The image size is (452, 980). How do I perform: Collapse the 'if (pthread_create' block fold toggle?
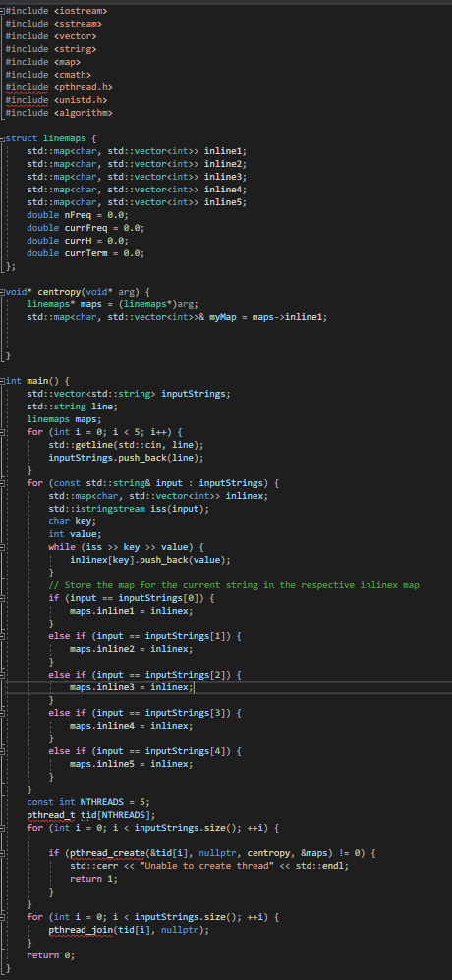[3, 853]
